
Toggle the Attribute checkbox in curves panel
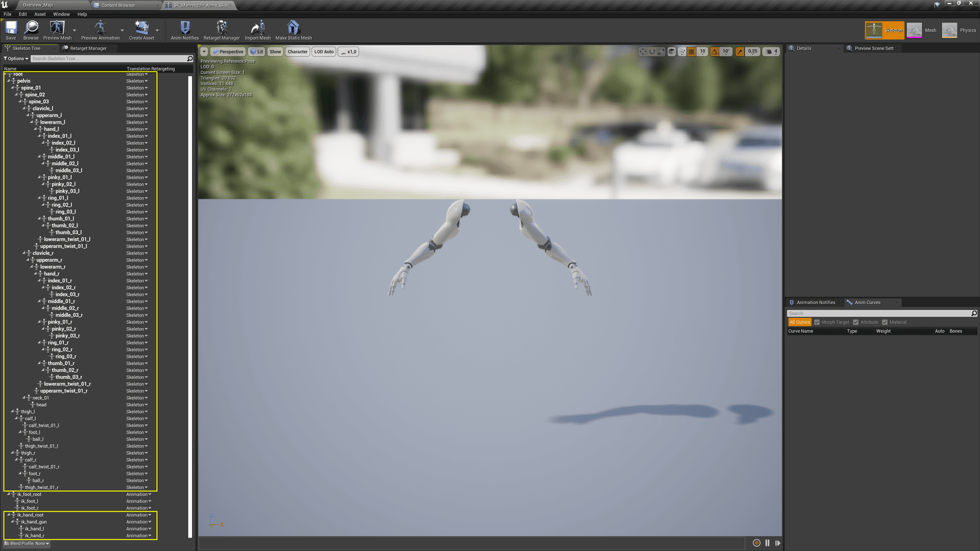coord(856,321)
